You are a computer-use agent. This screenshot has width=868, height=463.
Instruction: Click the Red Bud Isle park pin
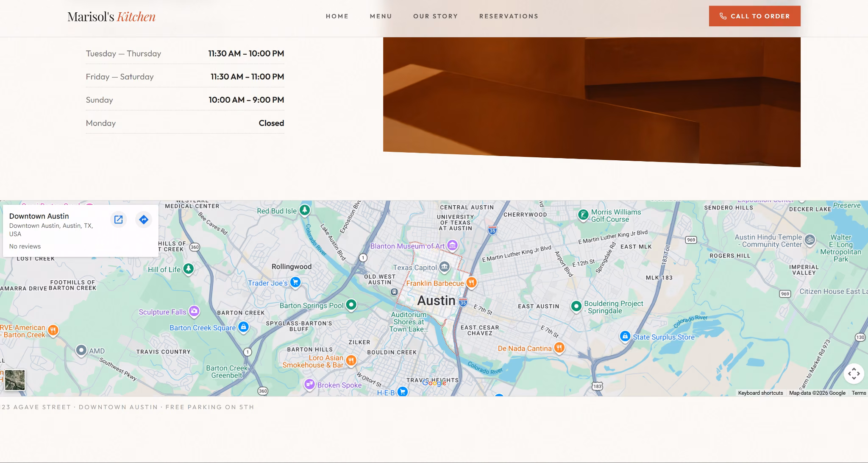click(304, 210)
